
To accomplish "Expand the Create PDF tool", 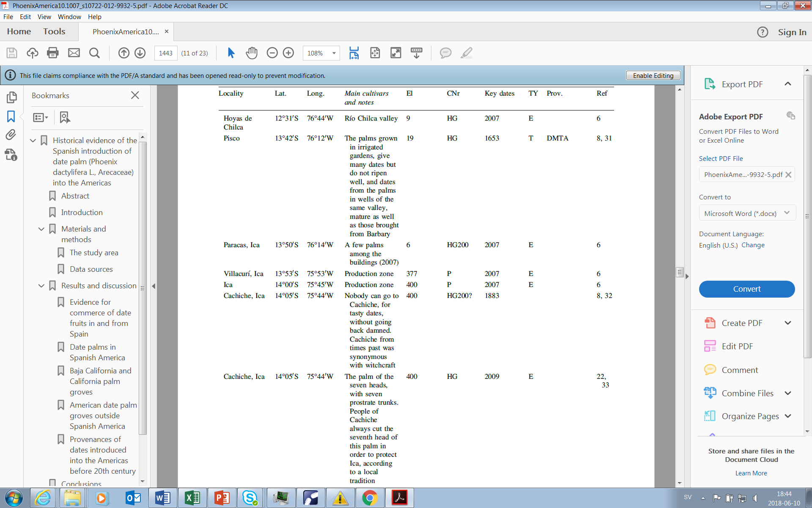I will [788, 323].
